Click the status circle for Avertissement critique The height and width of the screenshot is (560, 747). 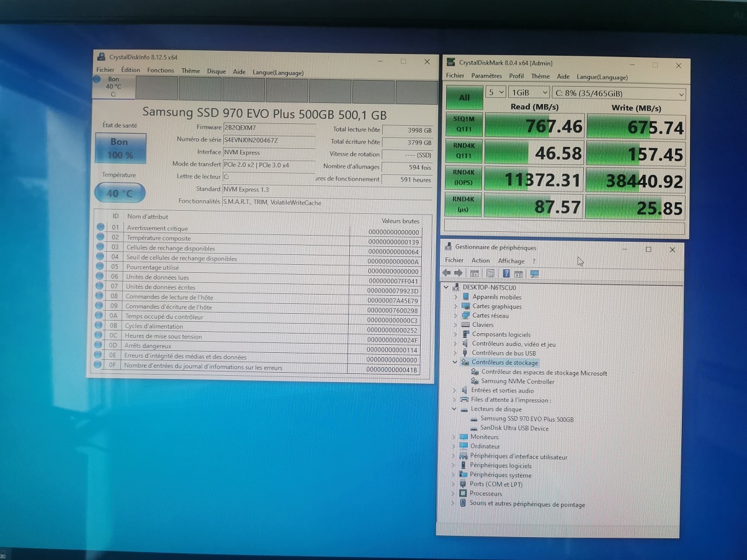click(101, 227)
